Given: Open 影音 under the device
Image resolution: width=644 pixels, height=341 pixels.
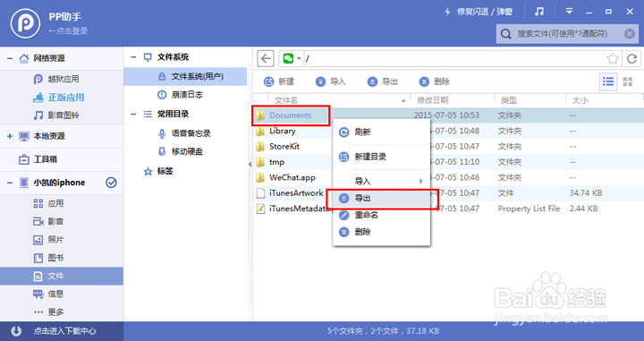Looking at the screenshot, I should pos(48,221).
